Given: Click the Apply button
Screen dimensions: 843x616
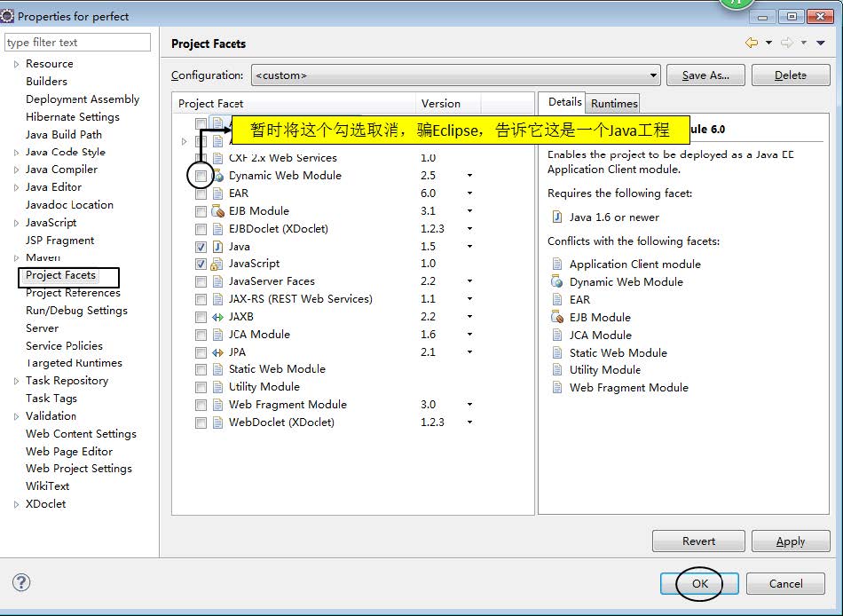Looking at the screenshot, I should tap(791, 541).
